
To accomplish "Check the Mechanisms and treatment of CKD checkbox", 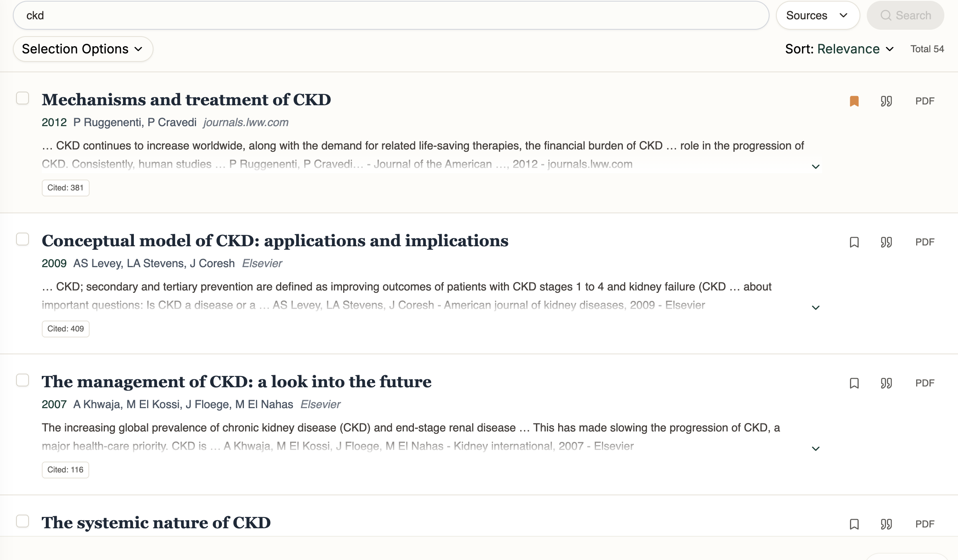I will point(23,98).
